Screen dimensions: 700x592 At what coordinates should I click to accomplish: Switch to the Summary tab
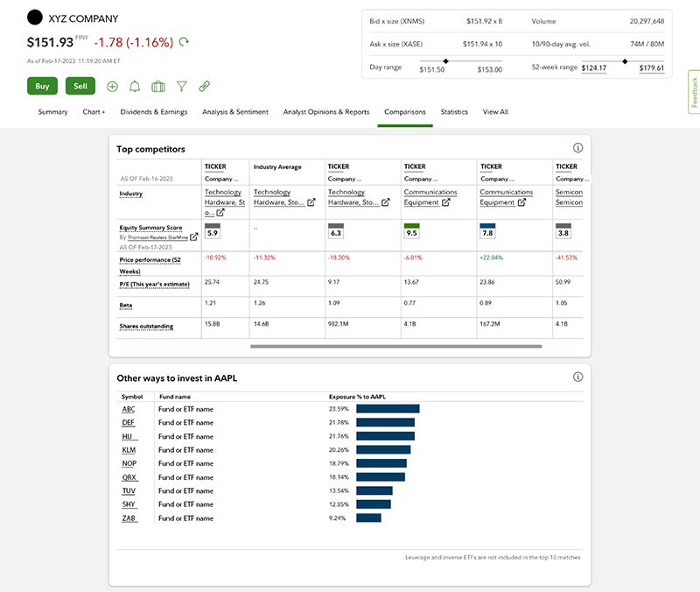pos(52,112)
